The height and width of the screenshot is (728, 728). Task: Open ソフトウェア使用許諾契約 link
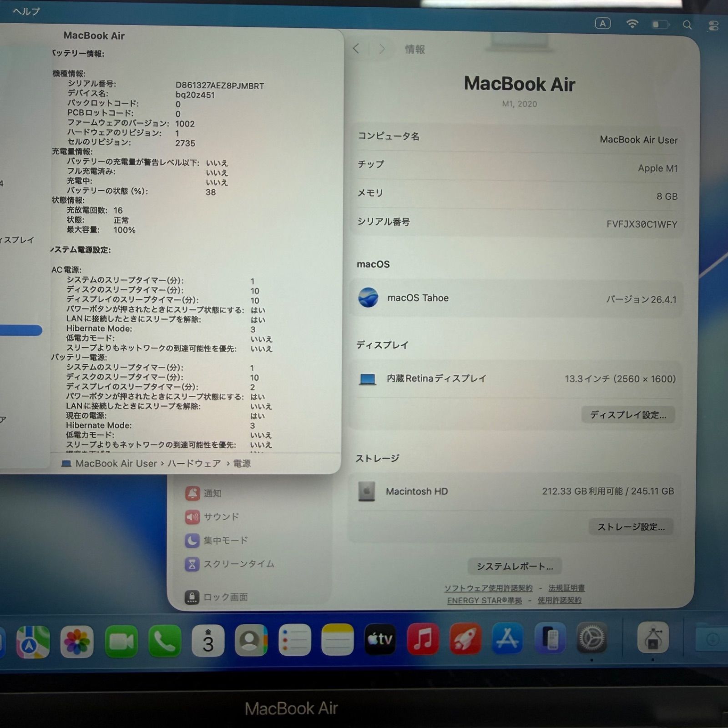click(488, 588)
